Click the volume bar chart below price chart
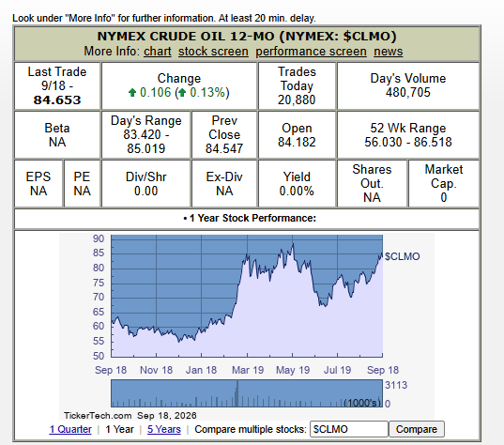 pyautogui.click(x=247, y=393)
